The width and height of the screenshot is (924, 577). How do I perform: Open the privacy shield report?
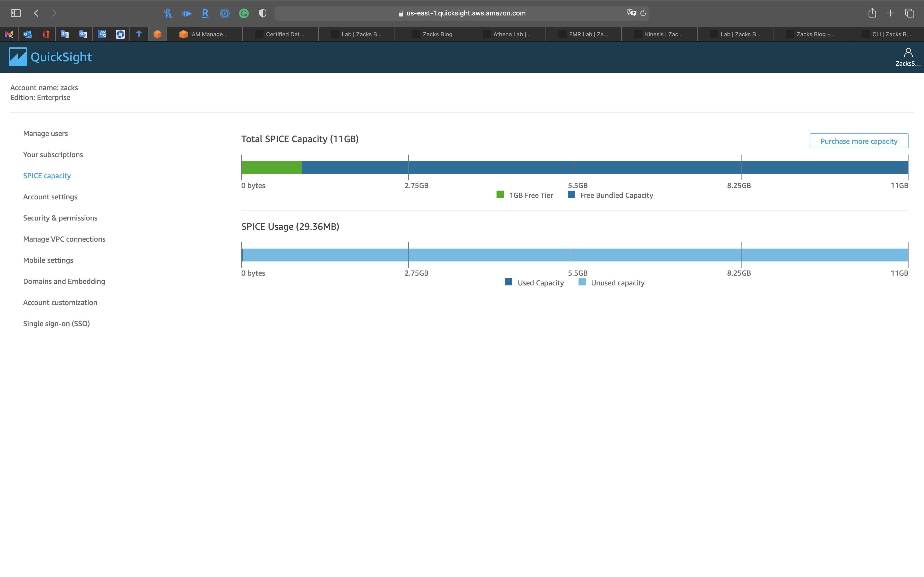263,13
